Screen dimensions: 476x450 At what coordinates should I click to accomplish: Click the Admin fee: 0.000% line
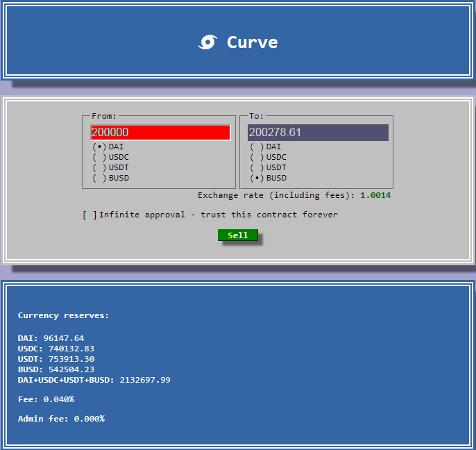tap(61, 419)
